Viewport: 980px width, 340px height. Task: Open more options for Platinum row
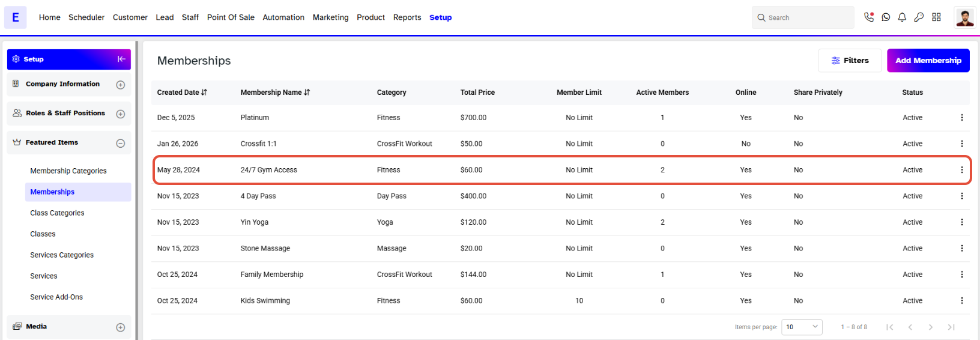(962, 118)
